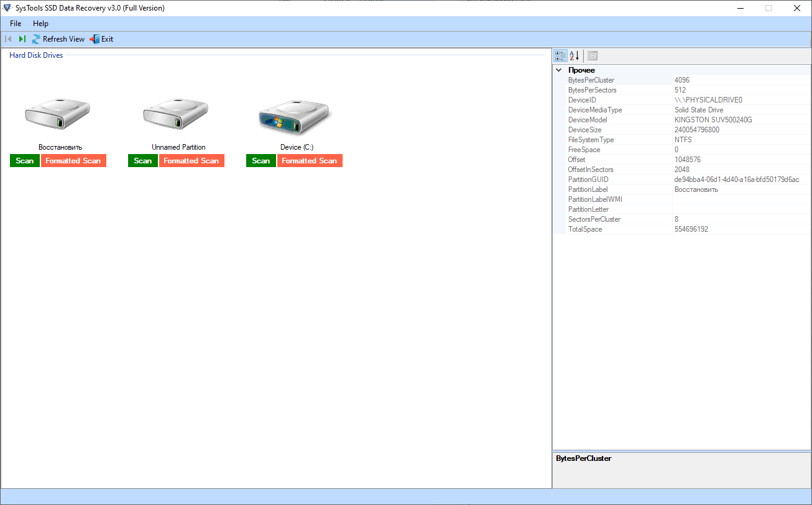Click the NTFS value
This screenshot has height=505, width=812.
[x=683, y=140]
